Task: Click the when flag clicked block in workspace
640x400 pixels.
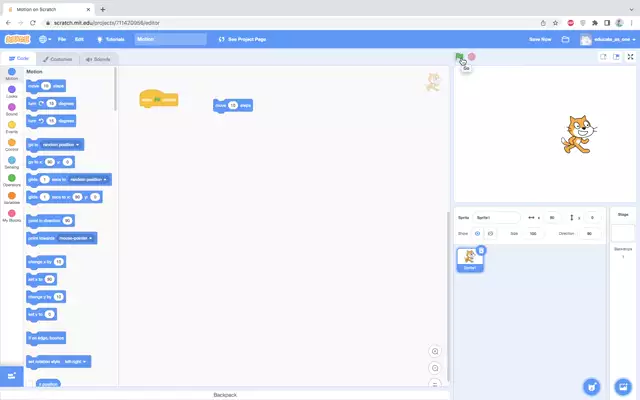Action: pos(159,99)
